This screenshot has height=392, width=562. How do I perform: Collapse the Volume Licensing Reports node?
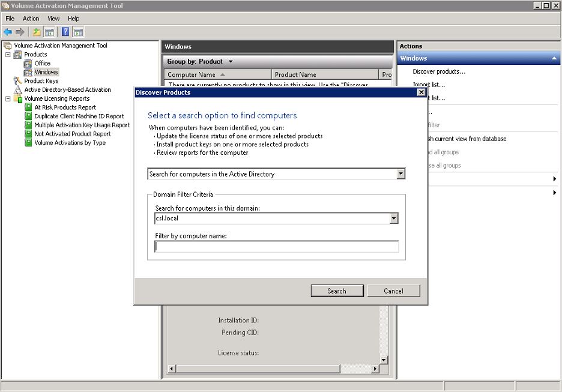pos(8,99)
